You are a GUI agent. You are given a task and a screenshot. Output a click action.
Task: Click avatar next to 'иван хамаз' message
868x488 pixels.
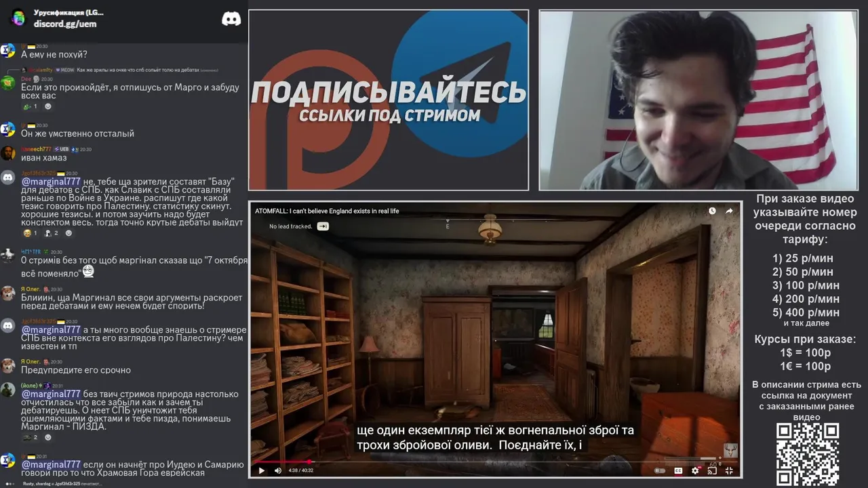[7, 153]
